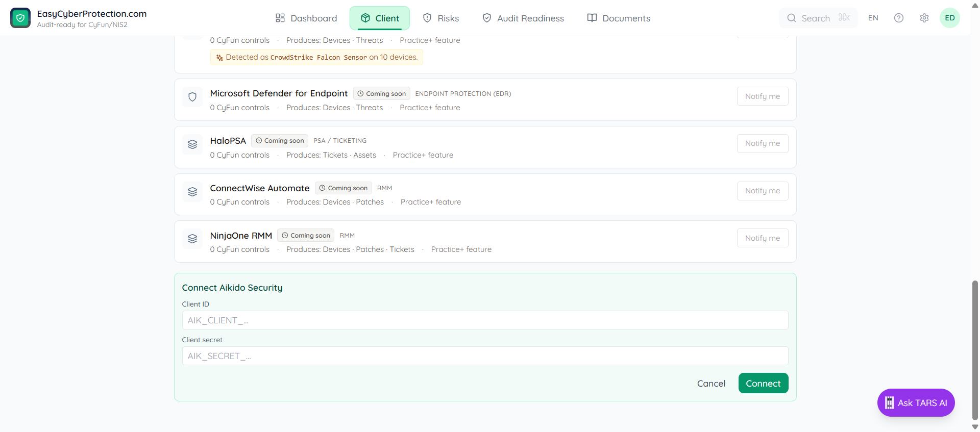
Task: Click the NinjaOne RMM layers icon
Action: tap(192, 239)
